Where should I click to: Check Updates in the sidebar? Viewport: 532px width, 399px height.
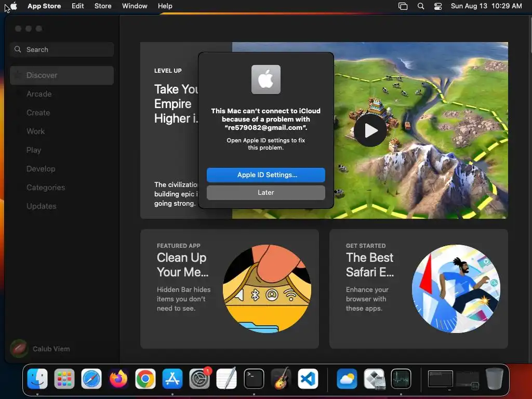click(x=42, y=206)
